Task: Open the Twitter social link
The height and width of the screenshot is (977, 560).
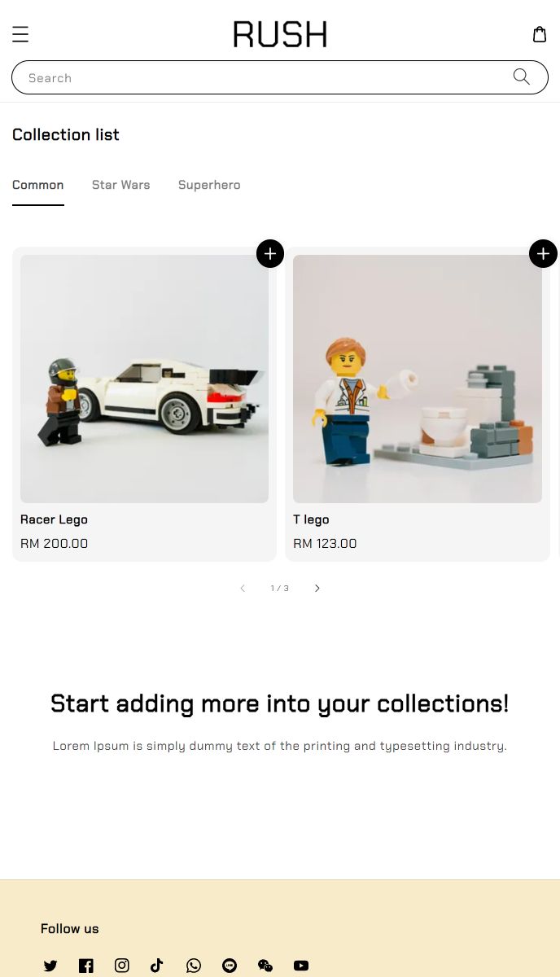Action: click(x=50, y=966)
